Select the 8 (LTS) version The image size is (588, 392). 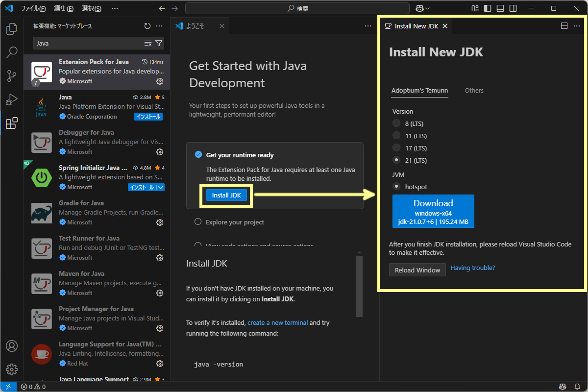396,123
